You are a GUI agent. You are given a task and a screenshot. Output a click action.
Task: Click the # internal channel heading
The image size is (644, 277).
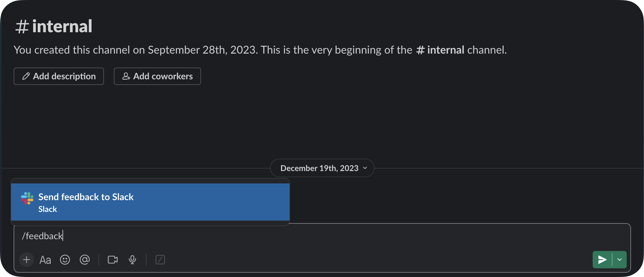tap(53, 26)
